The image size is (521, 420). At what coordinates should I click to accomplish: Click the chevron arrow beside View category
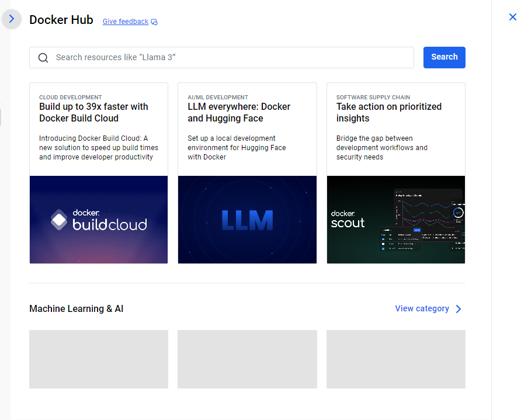tap(459, 309)
